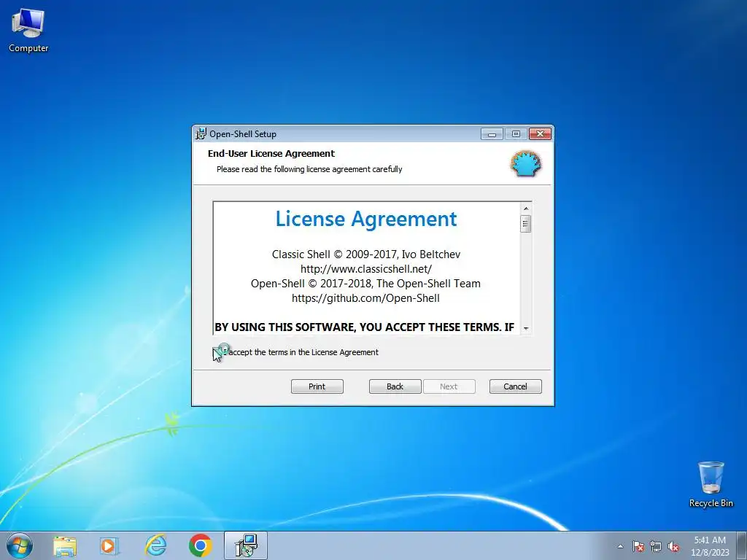Image resolution: width=747 pixels, height=560 pixels.
Task: Open the clock showing 5:41 AM
Action: pos(710,546)
